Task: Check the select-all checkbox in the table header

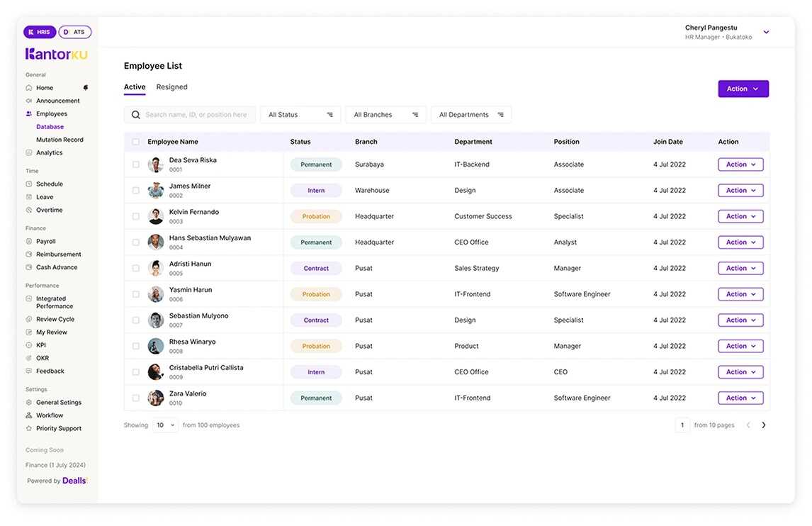Action: pos(135,141)
